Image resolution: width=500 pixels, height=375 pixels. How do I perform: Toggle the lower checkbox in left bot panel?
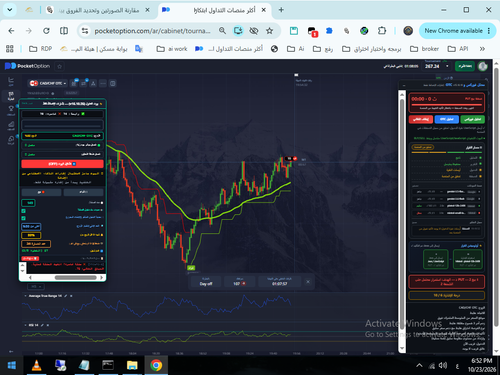(x=23, y=218)
